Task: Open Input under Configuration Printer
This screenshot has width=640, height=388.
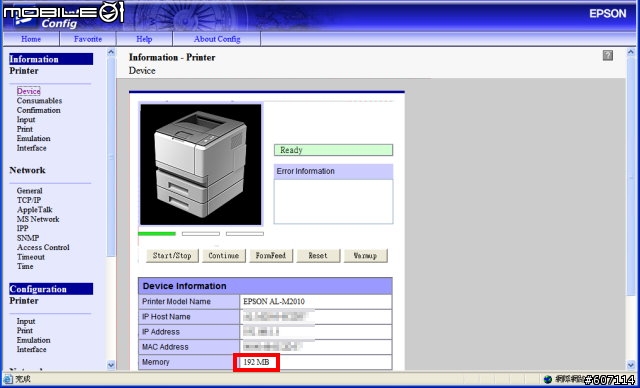Action: 26,321
